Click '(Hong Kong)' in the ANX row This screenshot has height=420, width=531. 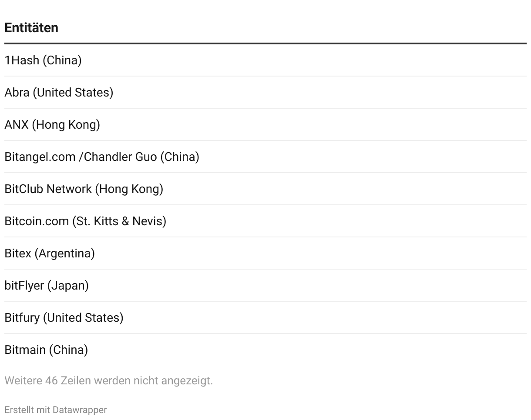tap(66, 124)
